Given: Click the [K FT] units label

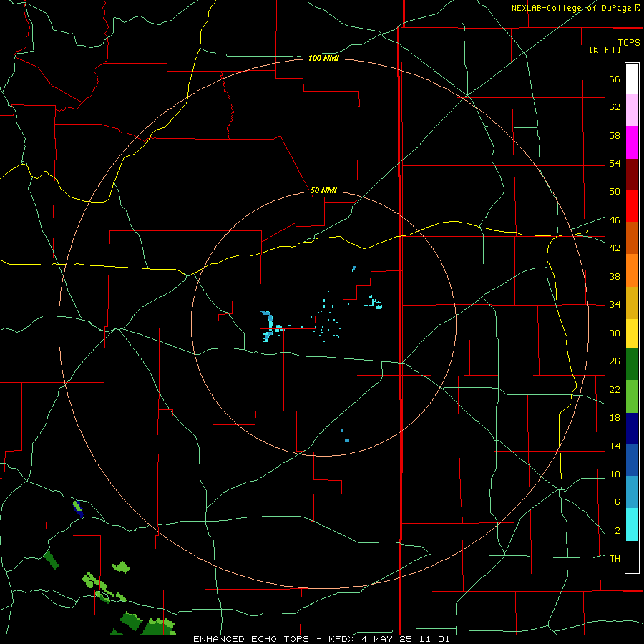Looking at the screenshot, I should 605,49.
